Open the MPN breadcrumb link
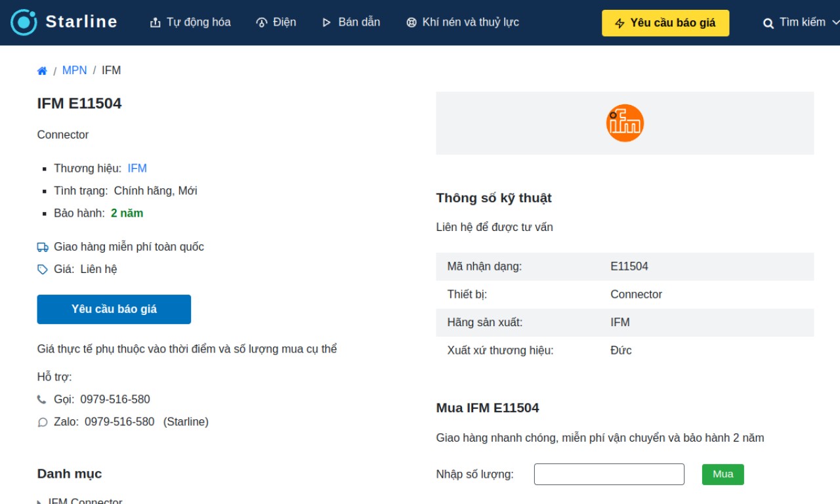 75,70
